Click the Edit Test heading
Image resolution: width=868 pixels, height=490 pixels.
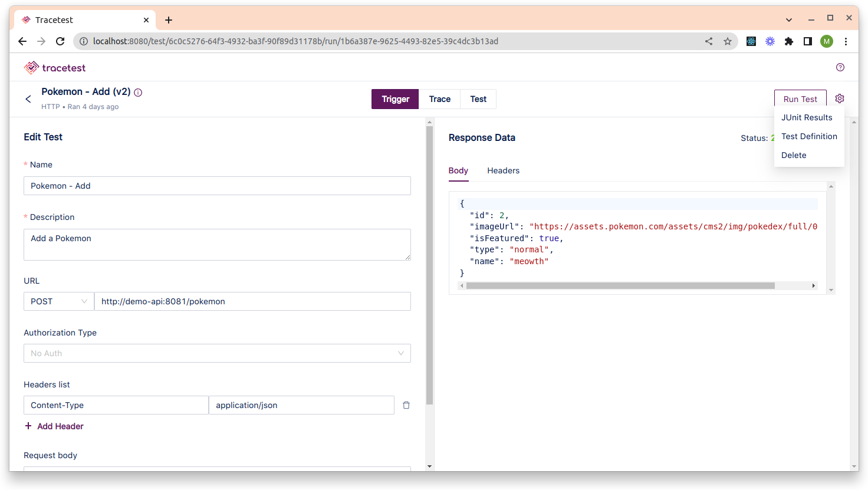click(43, 137)
